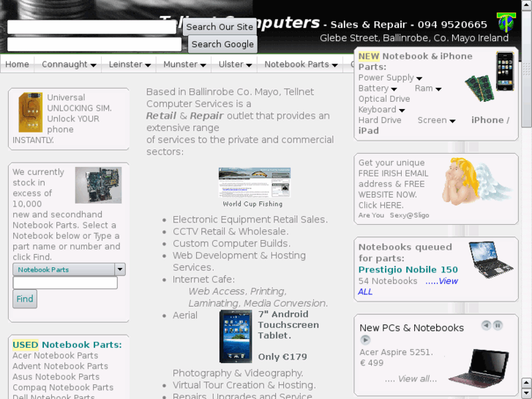The width and height of the screenshot is (532, 399).
Task: Click the Search Our Site button
Action: click(220, 27)
